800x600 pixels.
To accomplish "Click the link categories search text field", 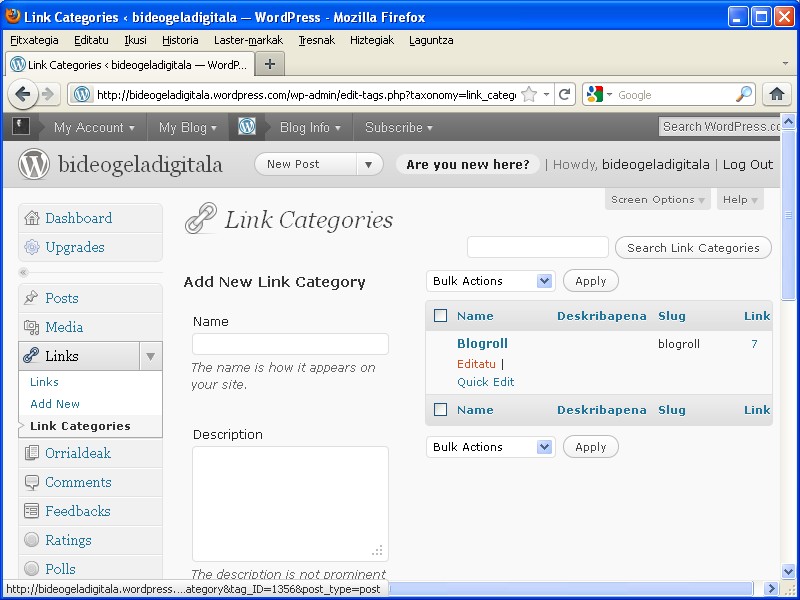I will pyautogui.click(x=538, y=247).
